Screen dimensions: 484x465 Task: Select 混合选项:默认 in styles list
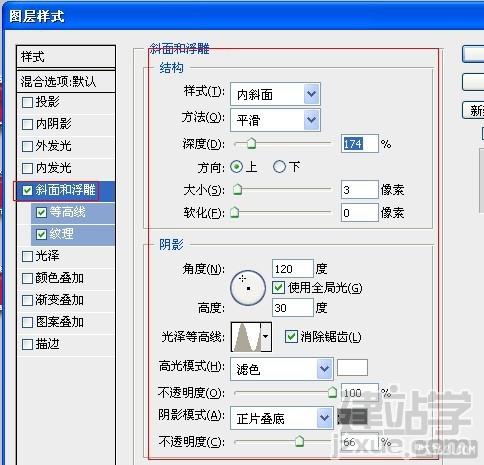pos(66,81)
